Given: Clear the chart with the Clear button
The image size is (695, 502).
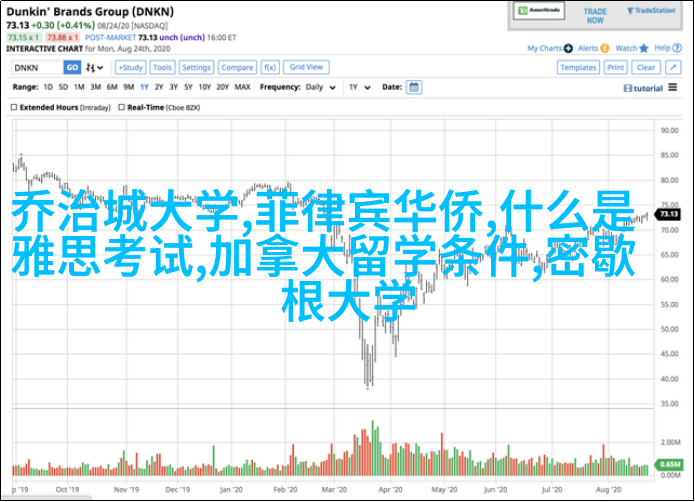Looking at the screenshot, I should (646, 68).
